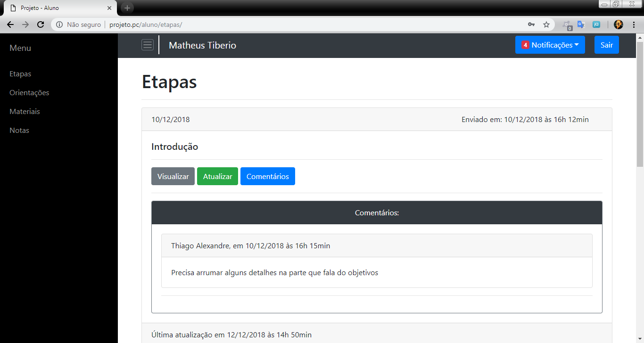Click the green Atualizar button

(x=217, y=176)
